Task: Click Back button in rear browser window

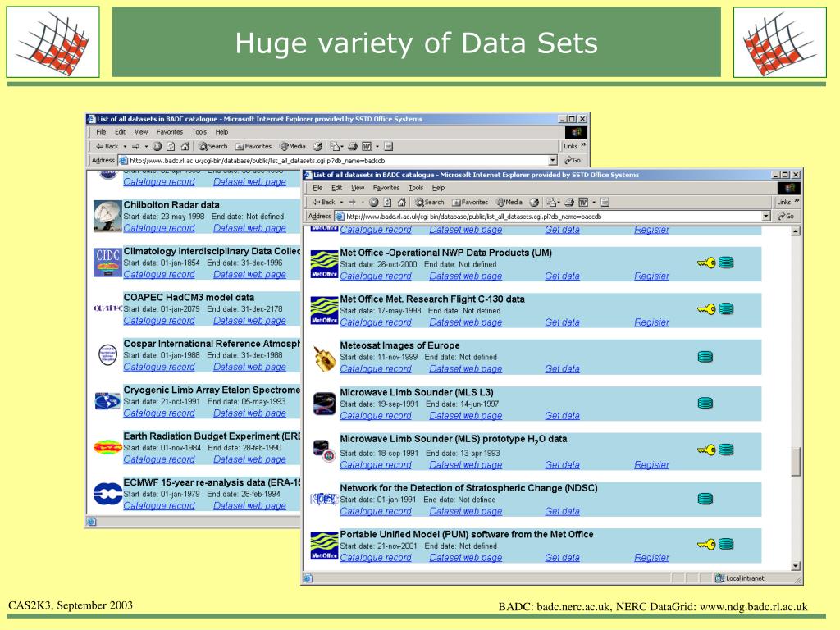Action: tap(107, 146)
